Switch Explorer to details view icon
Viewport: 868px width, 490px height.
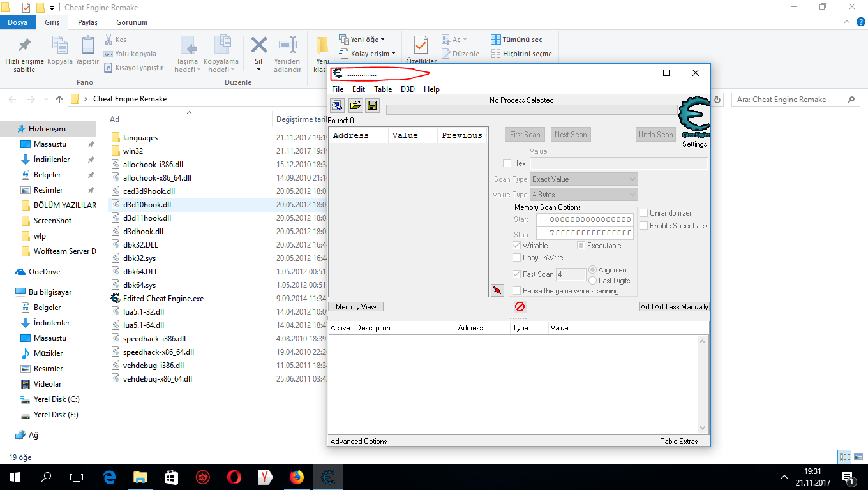(844, 457)
